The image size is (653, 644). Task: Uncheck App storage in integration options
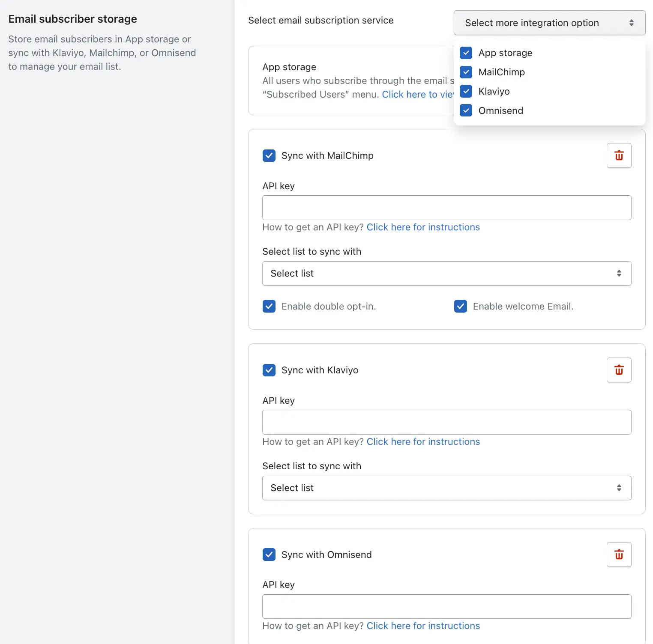point(466,53)
